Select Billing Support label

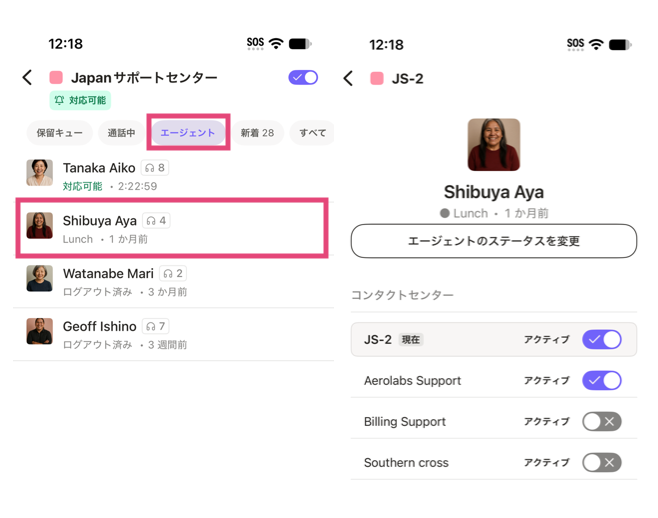point(405,421)
